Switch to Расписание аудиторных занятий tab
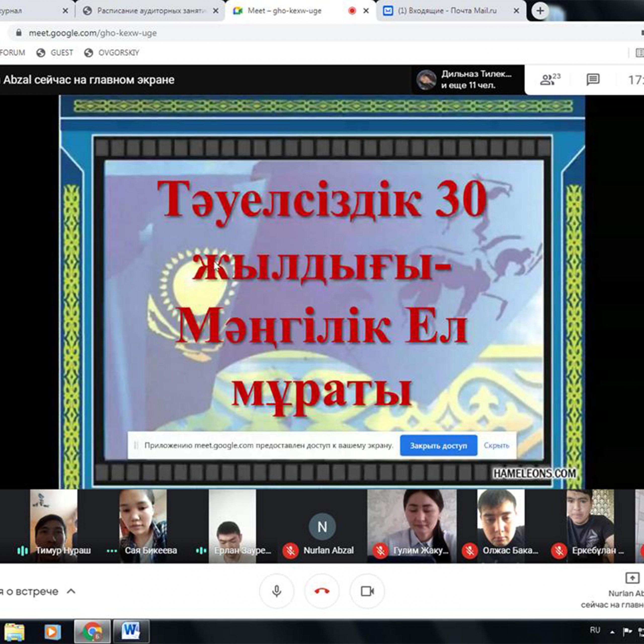The image size is (644, 644). click(x=150, y=11)
